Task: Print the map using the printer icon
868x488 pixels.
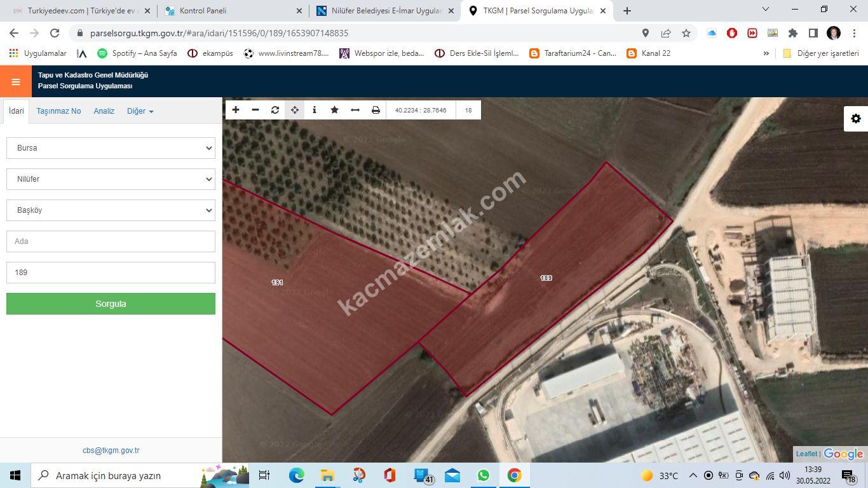Action: point(376,110)
